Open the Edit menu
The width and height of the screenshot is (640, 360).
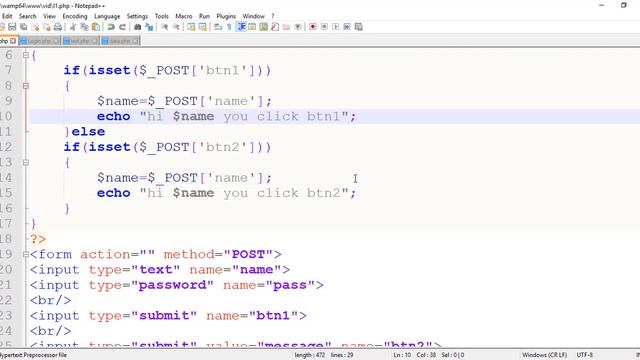coord(7,16)
